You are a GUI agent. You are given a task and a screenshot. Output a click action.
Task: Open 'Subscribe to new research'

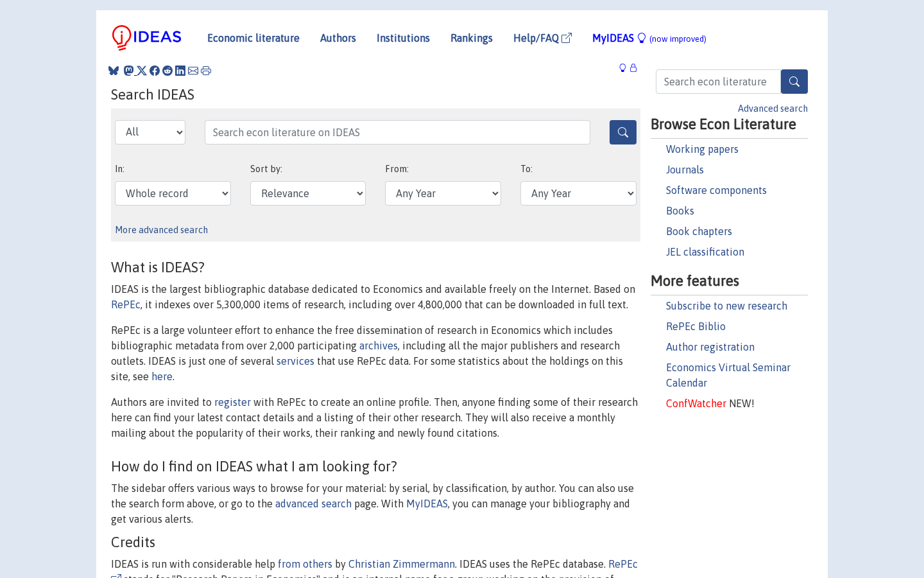[726, 306]
